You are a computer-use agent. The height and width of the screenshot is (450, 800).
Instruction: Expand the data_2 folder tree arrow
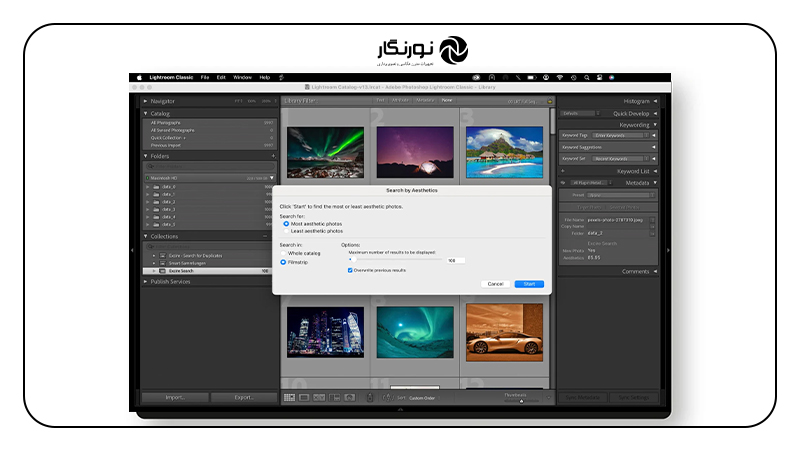[148, 202]
